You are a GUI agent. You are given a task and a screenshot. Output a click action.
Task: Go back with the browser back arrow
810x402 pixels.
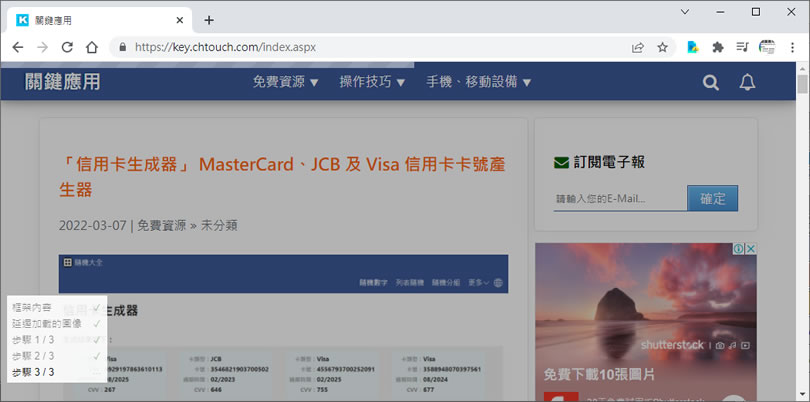(18, 48)
